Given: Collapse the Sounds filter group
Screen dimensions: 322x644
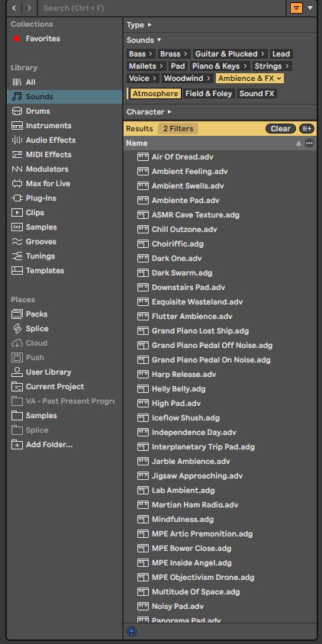Looking at the screenshot, I should point(143,40).
